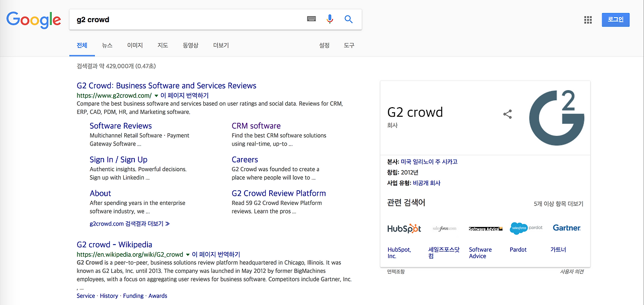Image resolution: width=644 pixels, height=305 pixels.
Task: Open the About sitelink
Action: pos(100,193)
